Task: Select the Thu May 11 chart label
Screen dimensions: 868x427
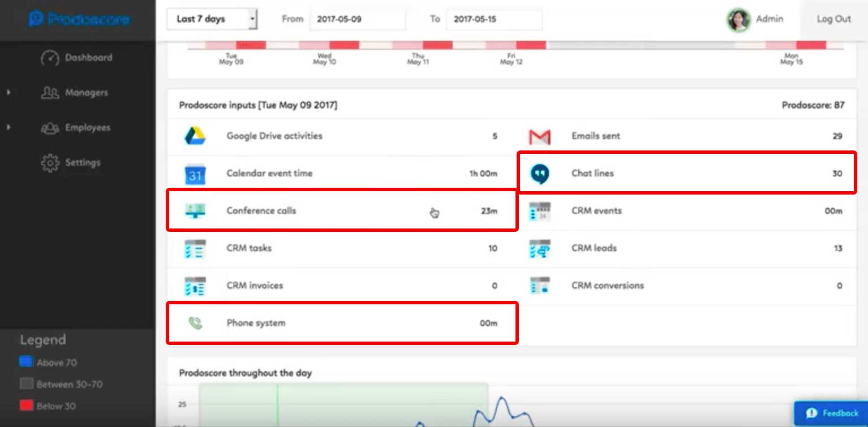Action: coord(418,59)
